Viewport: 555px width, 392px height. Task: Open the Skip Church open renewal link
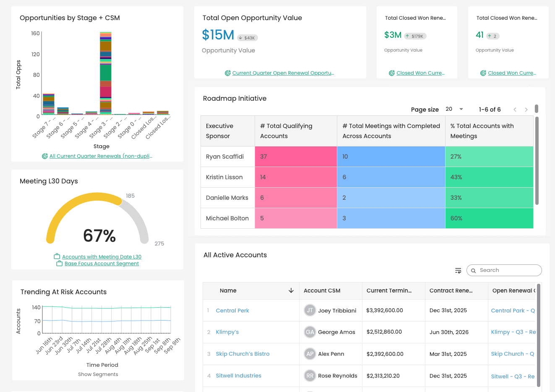coord(512,354)
